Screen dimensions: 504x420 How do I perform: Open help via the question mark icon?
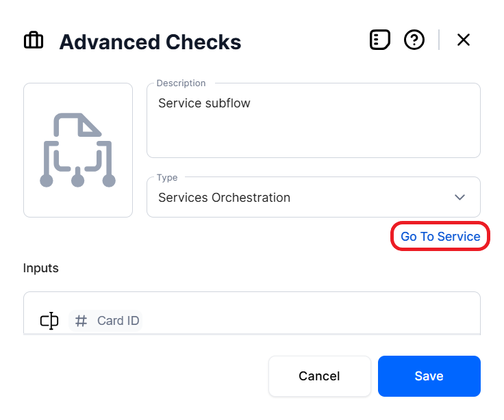pyautogui.click(x=414, y=40)
